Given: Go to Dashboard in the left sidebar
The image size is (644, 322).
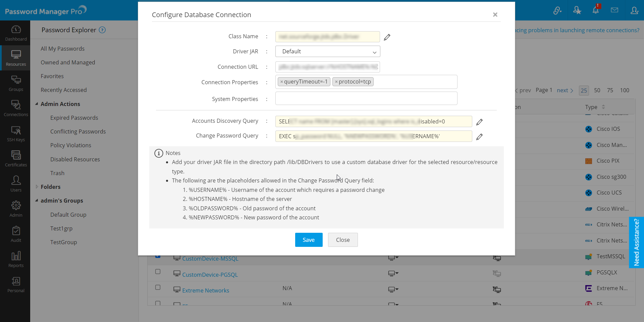Looking at the screenshot, I should click(x=16, y=33).
